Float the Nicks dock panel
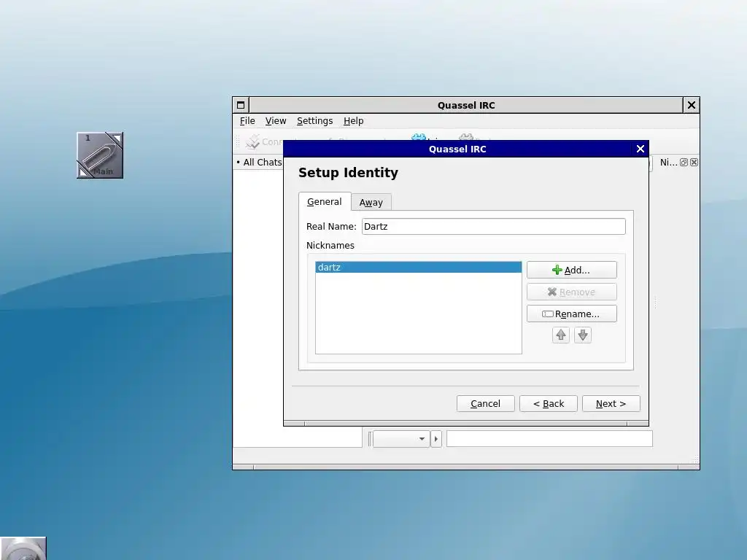The height and width of the screenshot is (560, 747). click(684, 163)
